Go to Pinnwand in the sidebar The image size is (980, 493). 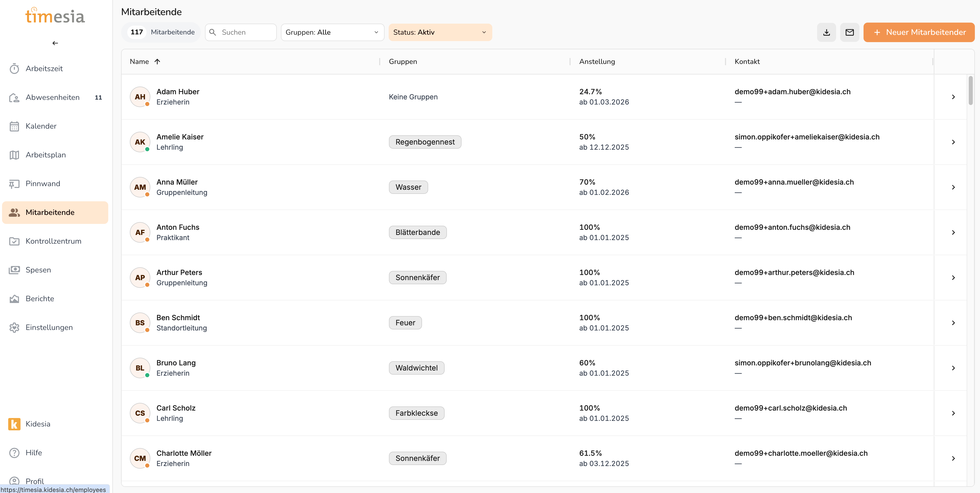(x=43, y=184)
